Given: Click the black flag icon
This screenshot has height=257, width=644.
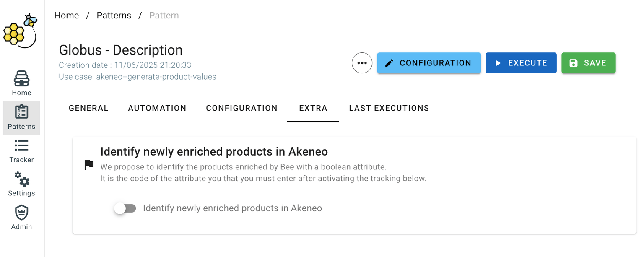Looking at the screenshot, I should 89,165.
